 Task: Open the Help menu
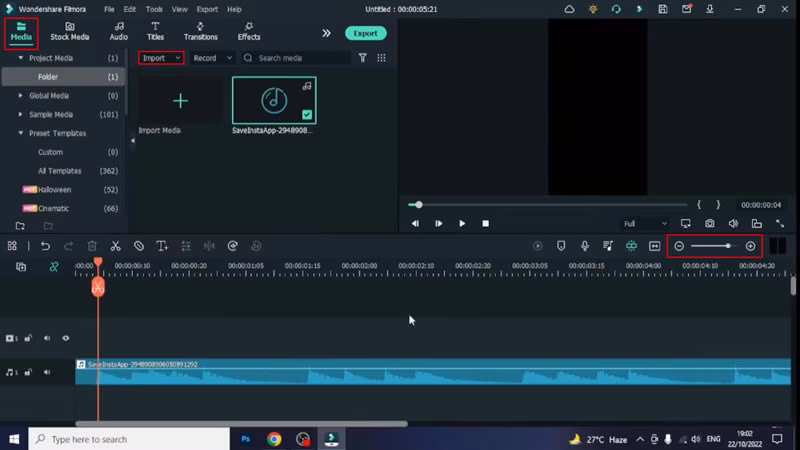click(234, 9)
